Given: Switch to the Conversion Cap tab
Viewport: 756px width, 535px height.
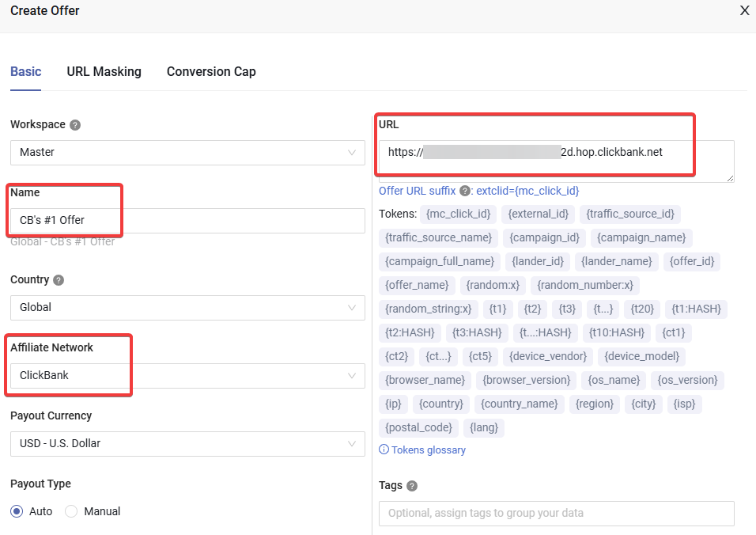Looking at the screenshot, I should click(211, 71).
